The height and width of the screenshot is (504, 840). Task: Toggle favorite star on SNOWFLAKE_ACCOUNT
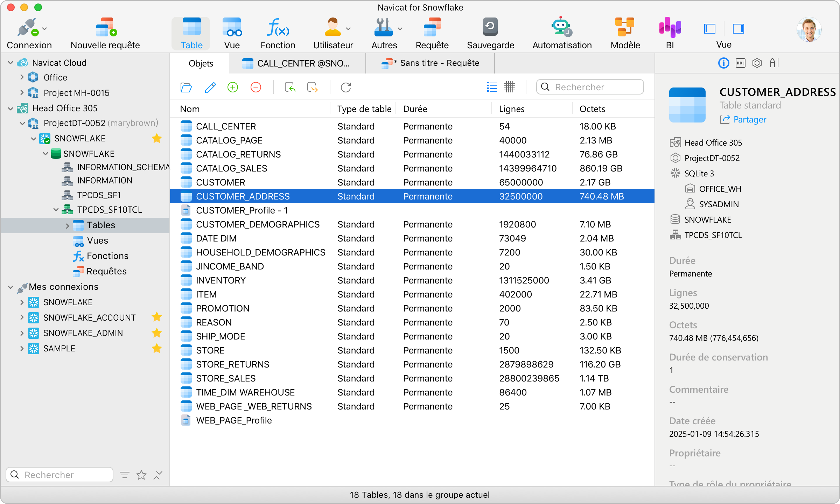click(x=157, y=317)
